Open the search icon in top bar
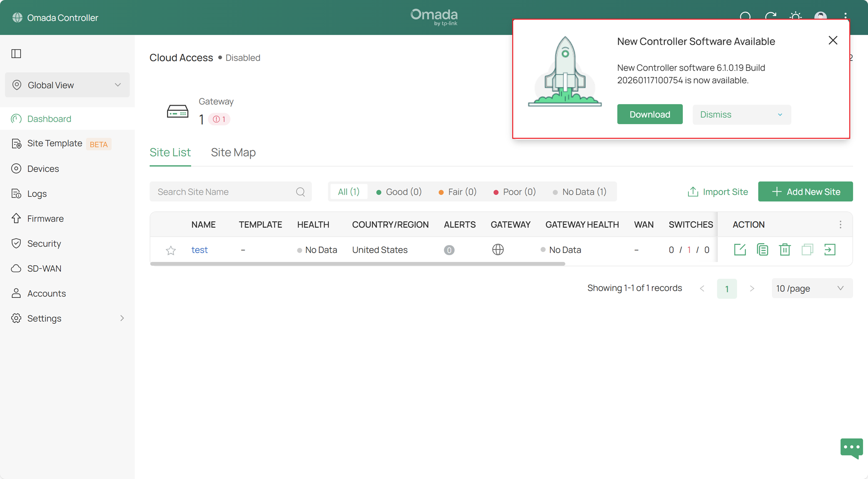Image resolution: width=868 pixels, height=479 pixels. 745,17
